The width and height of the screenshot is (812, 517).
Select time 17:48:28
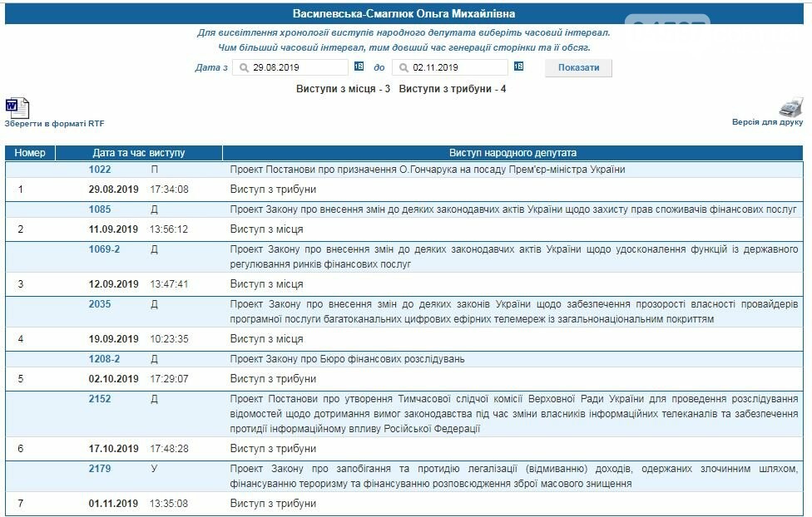tap(169, 449)
